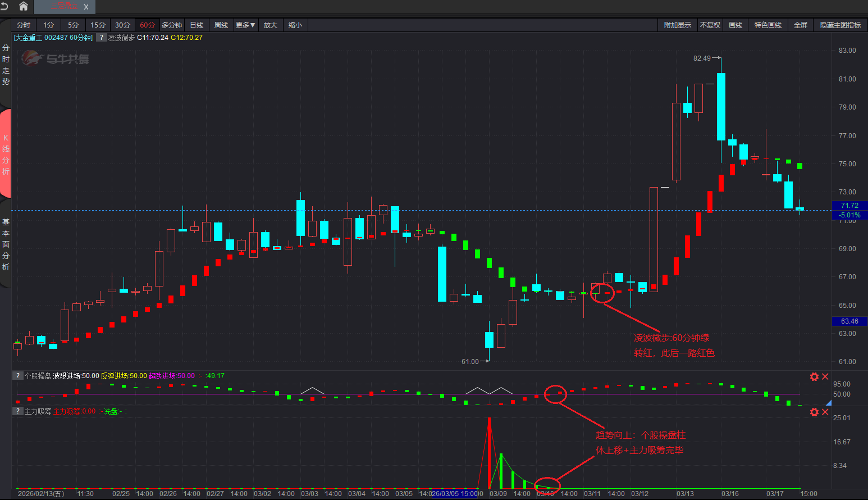Screen dimensions: 868x500
Task: Open the 附加显示 options menu
Action: click(x=677, y=25)
